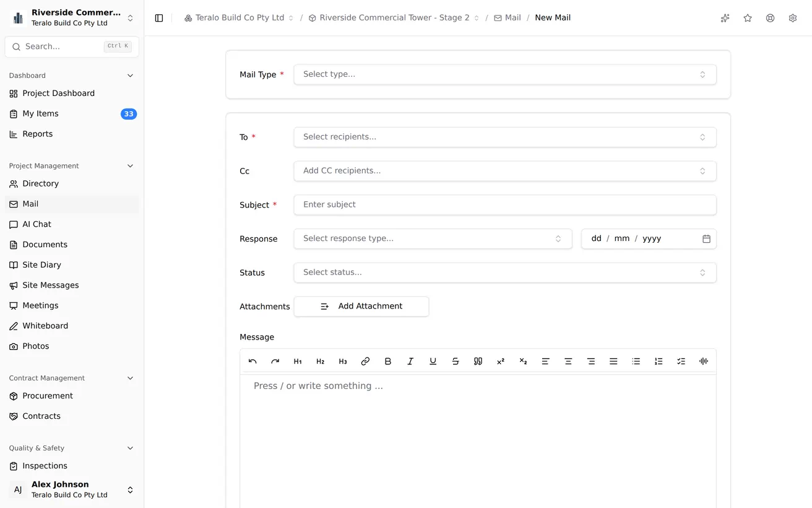Insert a hyperlink in the message

[365, 361]
